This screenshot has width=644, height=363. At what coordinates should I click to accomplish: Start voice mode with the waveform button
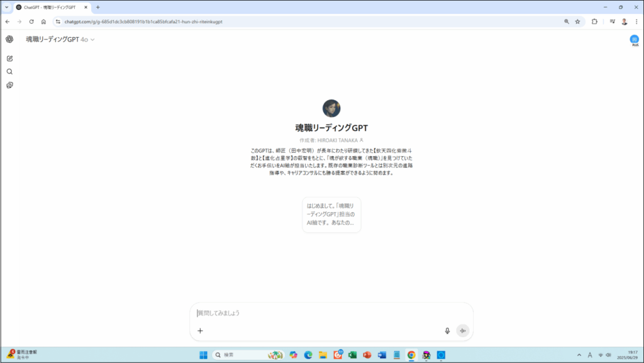[462, 330]
